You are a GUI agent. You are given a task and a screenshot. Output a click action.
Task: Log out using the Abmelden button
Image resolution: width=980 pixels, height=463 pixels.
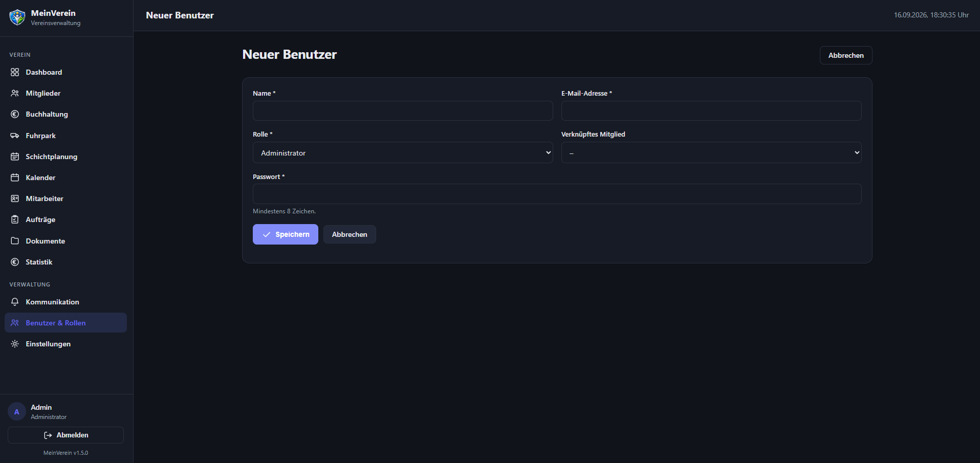pos(66,435)
